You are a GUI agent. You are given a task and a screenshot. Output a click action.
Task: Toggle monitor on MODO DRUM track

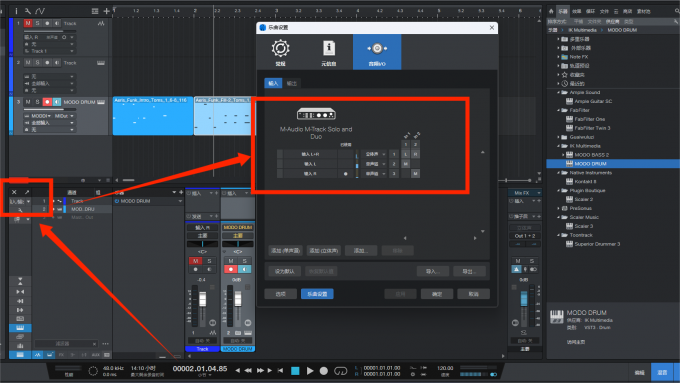point(56,102)
